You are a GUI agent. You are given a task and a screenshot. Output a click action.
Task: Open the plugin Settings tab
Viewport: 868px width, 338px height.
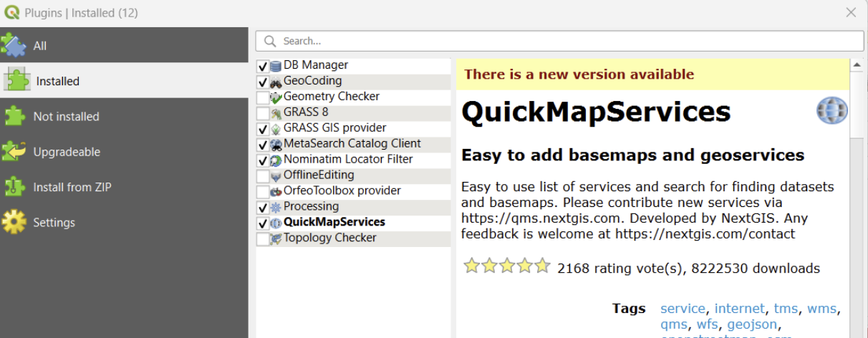coord(54,223)
